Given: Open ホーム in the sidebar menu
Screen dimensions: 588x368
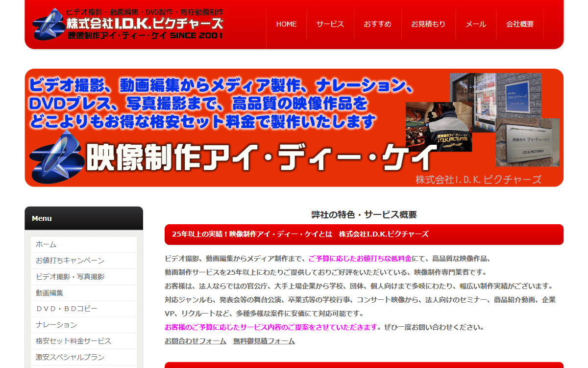Looking at the screenshot, I should point(84,244).
